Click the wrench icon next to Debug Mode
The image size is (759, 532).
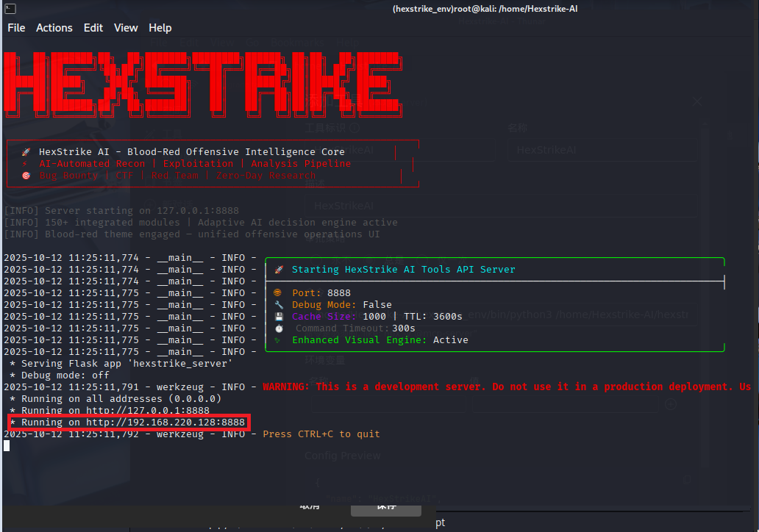pos(278,305)
